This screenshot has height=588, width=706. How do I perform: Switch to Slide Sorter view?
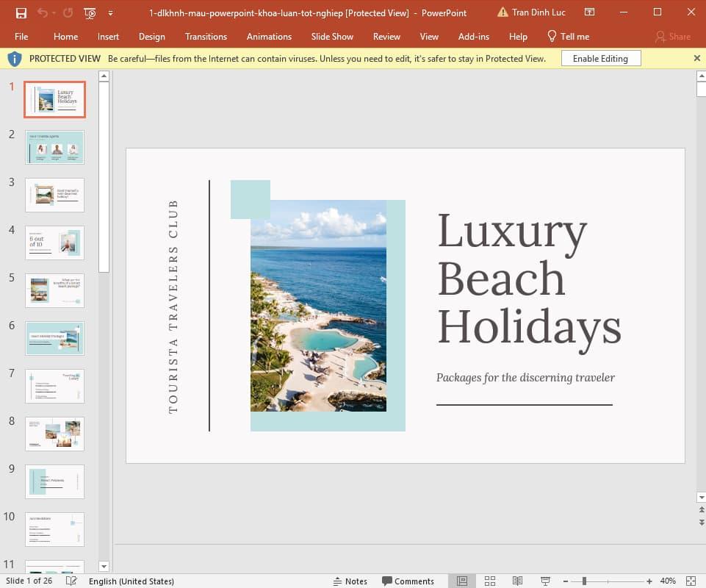point(490,581)
